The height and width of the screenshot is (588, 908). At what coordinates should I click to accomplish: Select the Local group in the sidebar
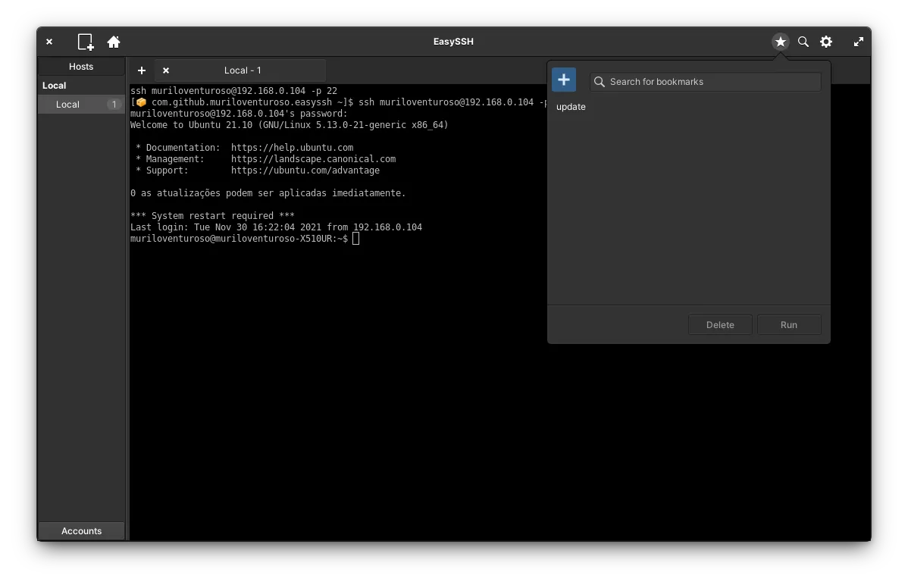click(x=54, y=85)
